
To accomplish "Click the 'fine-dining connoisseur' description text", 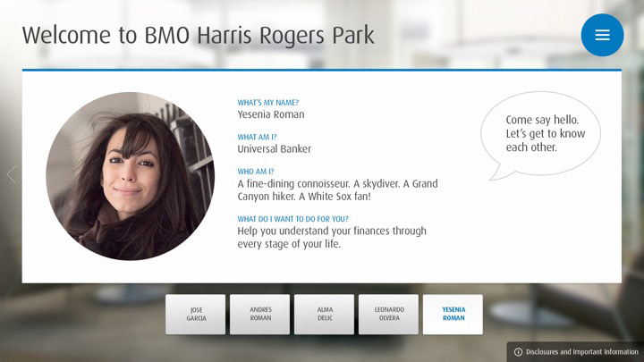I will (x=337, y=190).
